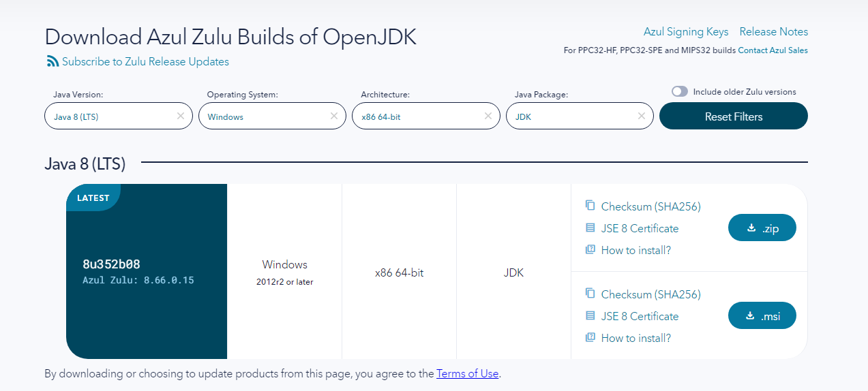Clear the JDK package filter
This screenshot has width=868, height=391.
point(641,116)
